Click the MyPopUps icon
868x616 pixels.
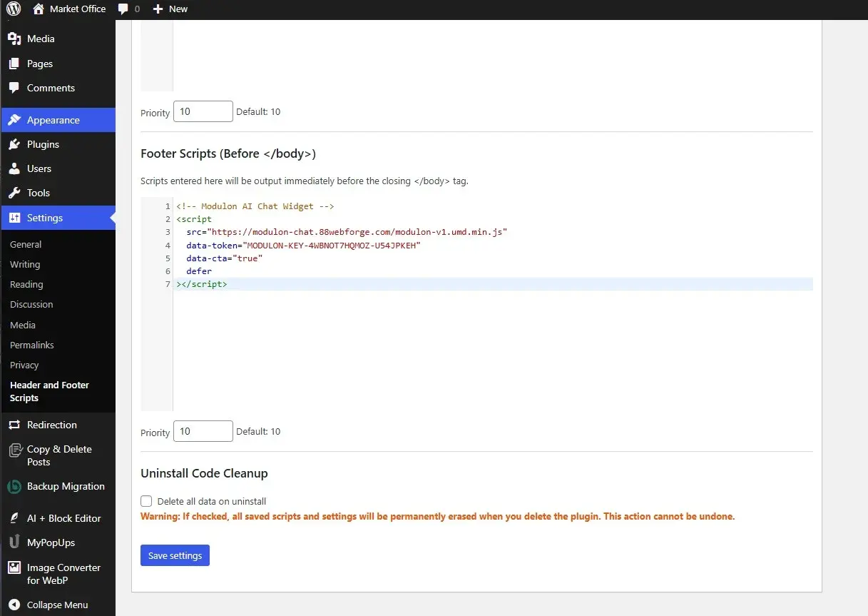(14, 542)
